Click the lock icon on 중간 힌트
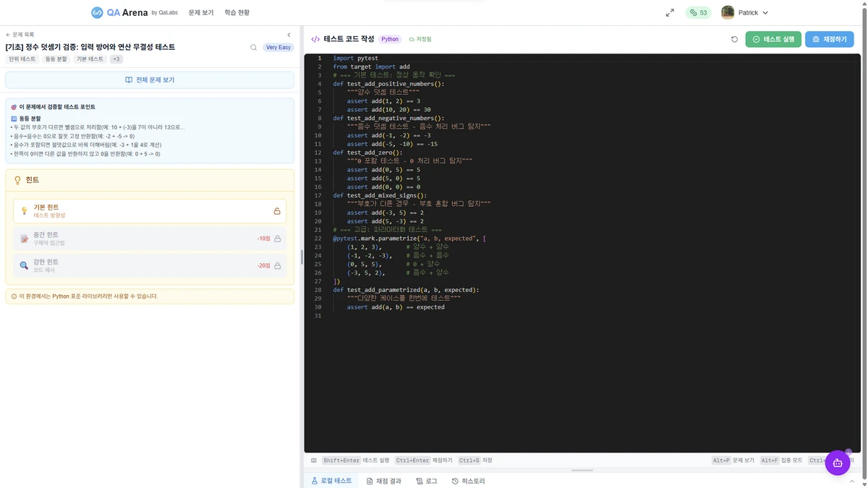This screenshot has width=868, height=488. click(x=277, y=239)
